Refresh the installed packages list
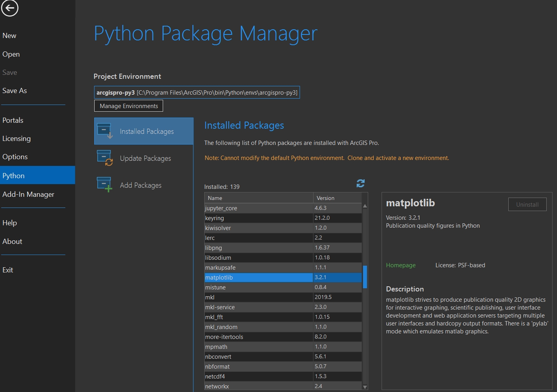The width and height of the screenshot is (557, 392). 360,183
